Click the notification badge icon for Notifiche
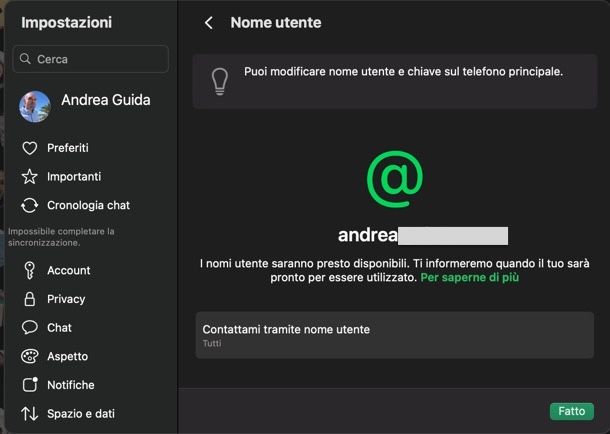Screen dimensions: 610x434 30,385
